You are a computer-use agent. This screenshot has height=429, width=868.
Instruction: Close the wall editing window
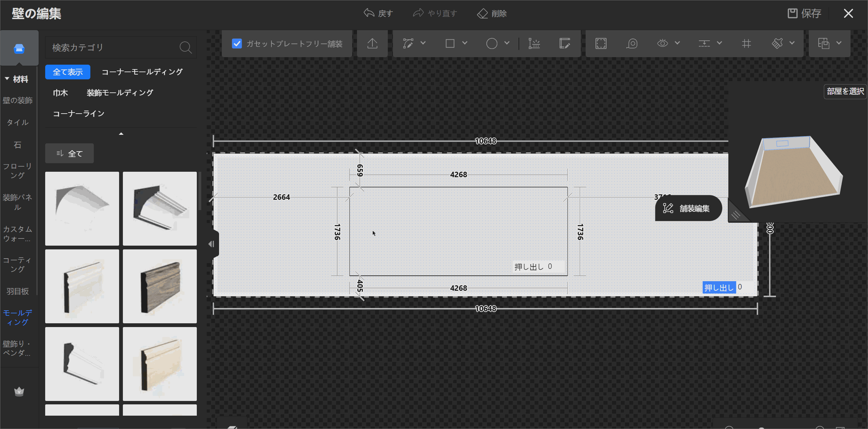click(848, 13)
